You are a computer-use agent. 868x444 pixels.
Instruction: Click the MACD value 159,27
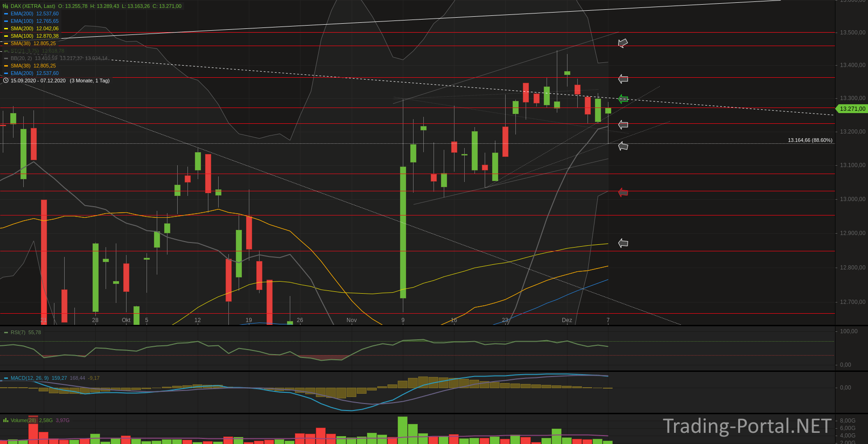tap(59, 378)
